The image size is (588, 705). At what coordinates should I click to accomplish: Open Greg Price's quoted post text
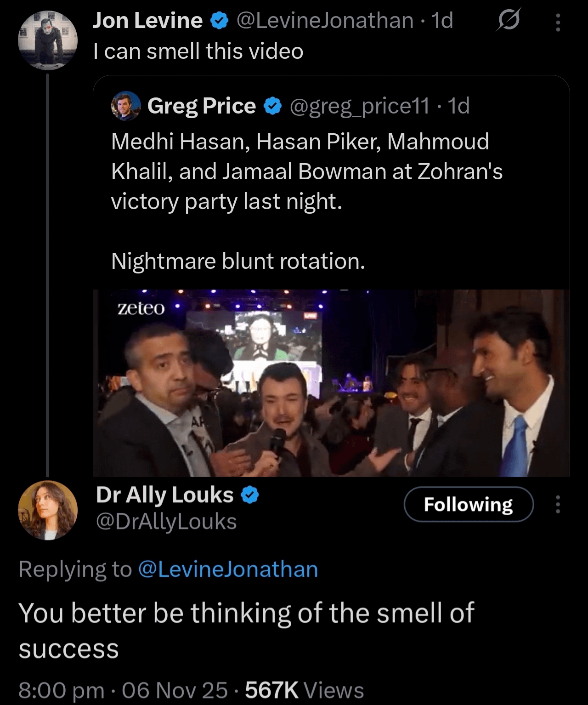[307, 171]
